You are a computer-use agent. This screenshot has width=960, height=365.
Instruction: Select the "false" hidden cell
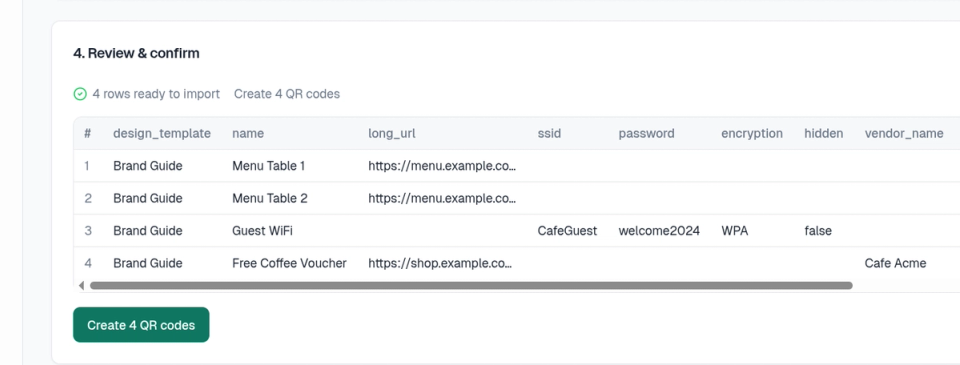click(x=818, y=231)
